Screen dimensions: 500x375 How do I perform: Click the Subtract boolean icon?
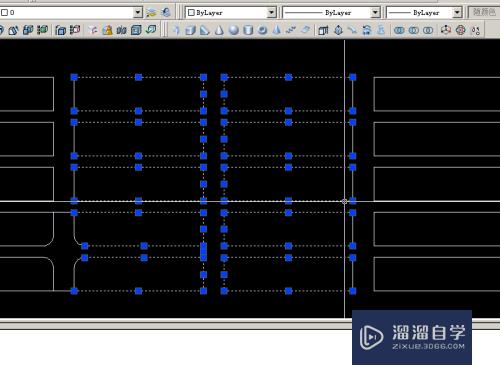coord(414,30)
